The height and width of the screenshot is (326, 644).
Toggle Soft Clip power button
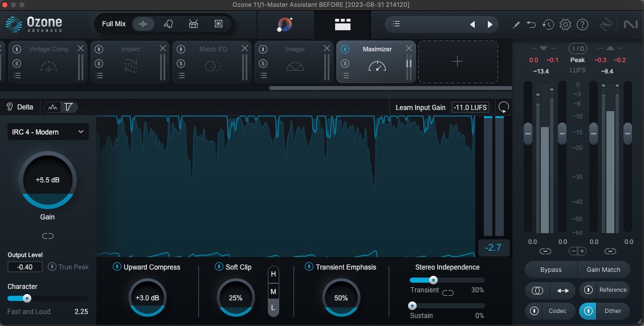219,267
